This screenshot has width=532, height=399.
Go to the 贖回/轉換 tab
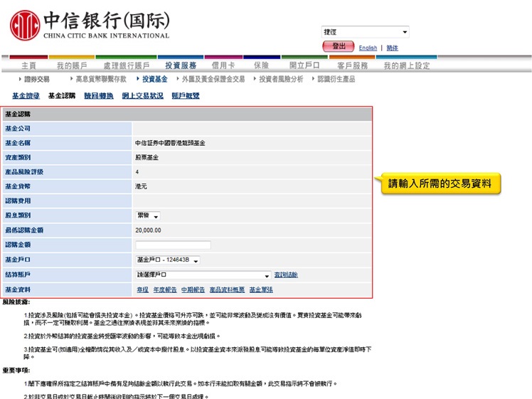pos(99,96)
